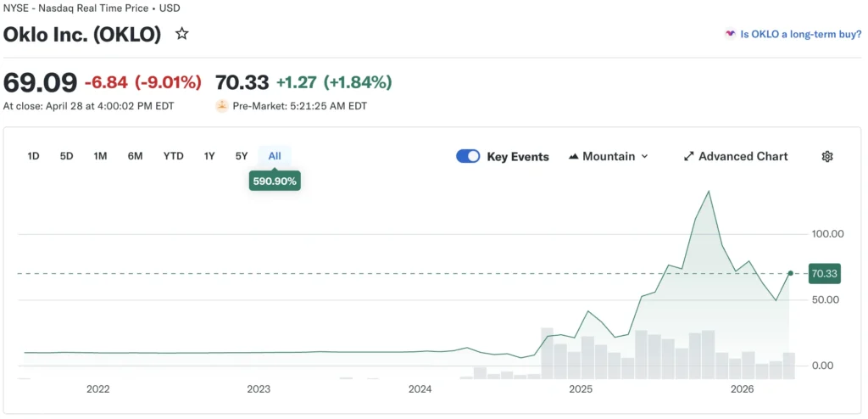Switch chart to 1Y range
The image size is (868, 419).
[x=209, y=156]
